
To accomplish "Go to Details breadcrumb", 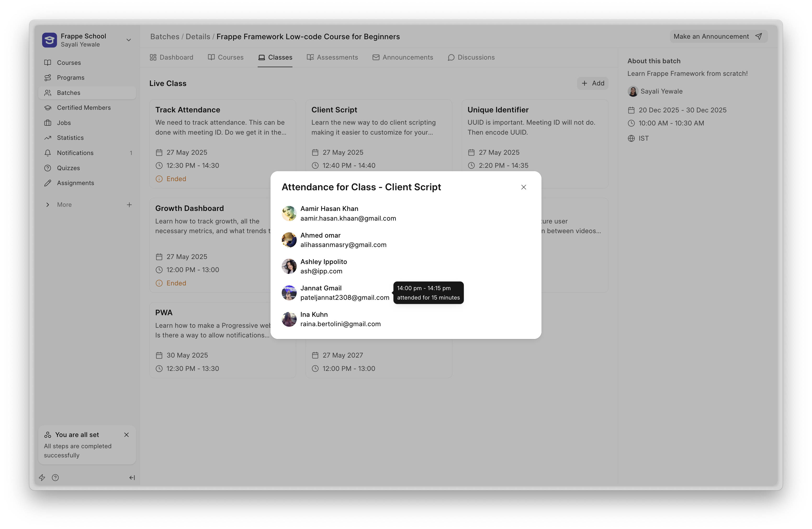I will (198, 37).
